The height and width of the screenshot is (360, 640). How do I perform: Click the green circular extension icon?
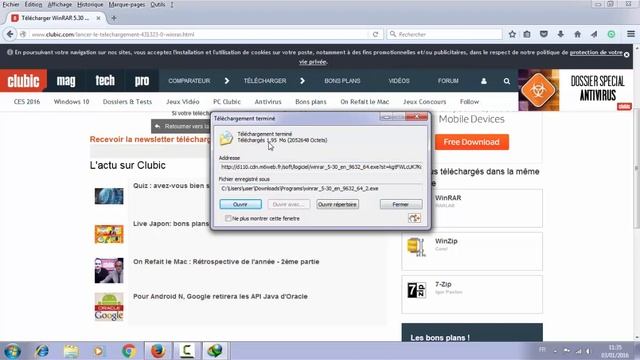point(611,34)
